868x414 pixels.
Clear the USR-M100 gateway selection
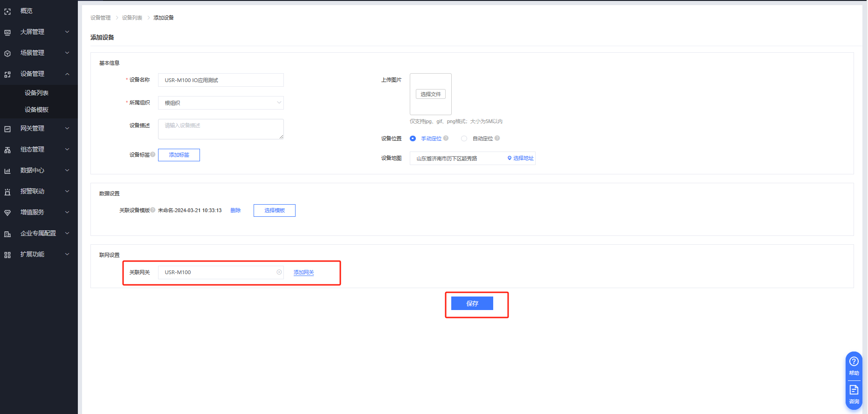[279, 272]
